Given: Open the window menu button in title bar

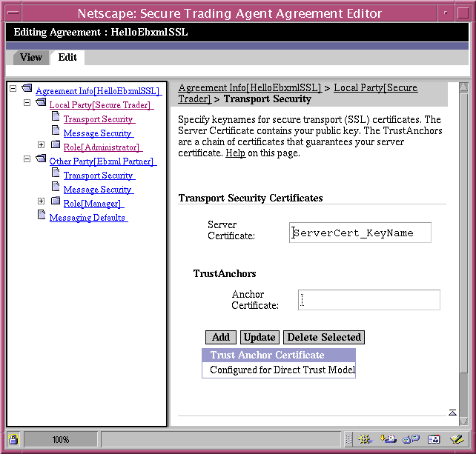Looking at the screenshot, I should click(x=13, y=13).
